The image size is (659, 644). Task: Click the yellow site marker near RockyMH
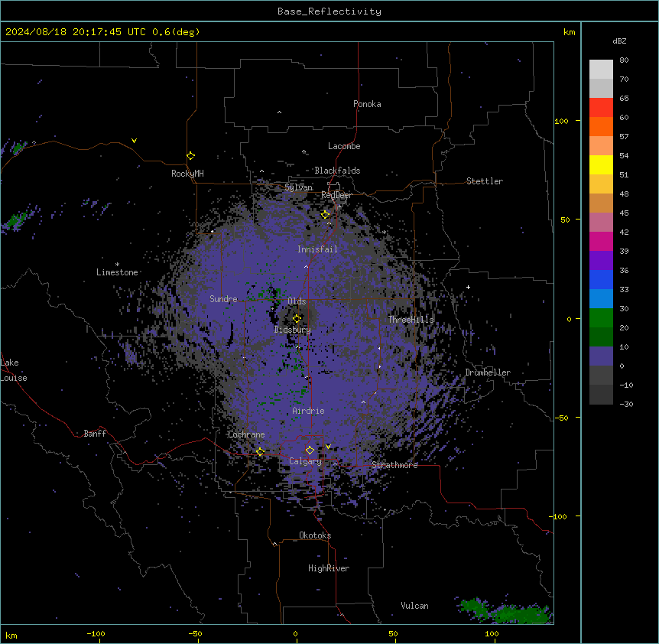(190, 156)
